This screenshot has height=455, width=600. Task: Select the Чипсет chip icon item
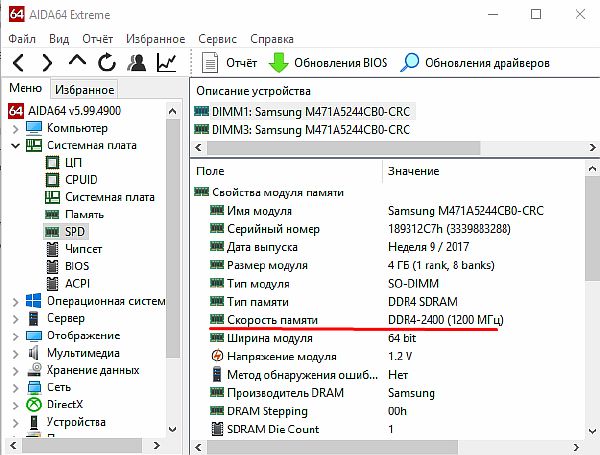point(52,249)
